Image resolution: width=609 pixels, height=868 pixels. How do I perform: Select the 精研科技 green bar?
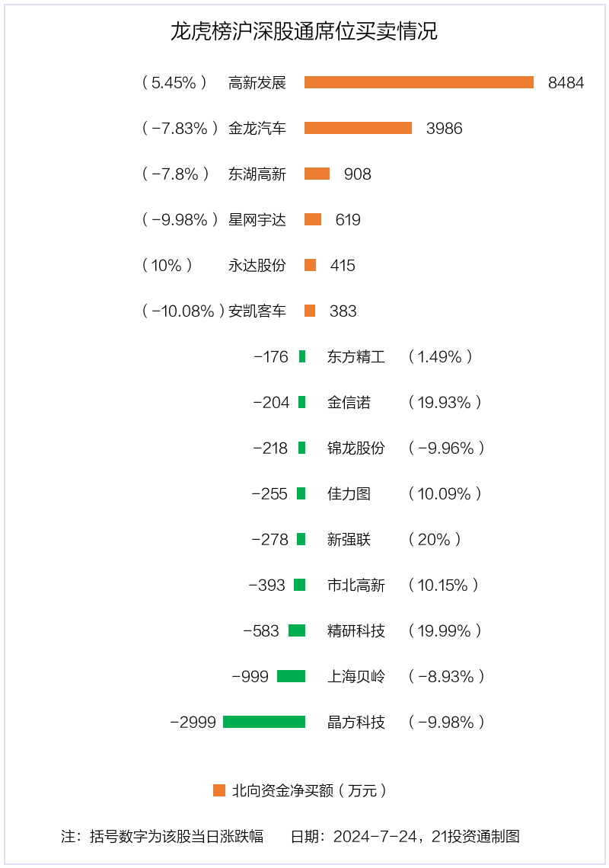(297, 630)
